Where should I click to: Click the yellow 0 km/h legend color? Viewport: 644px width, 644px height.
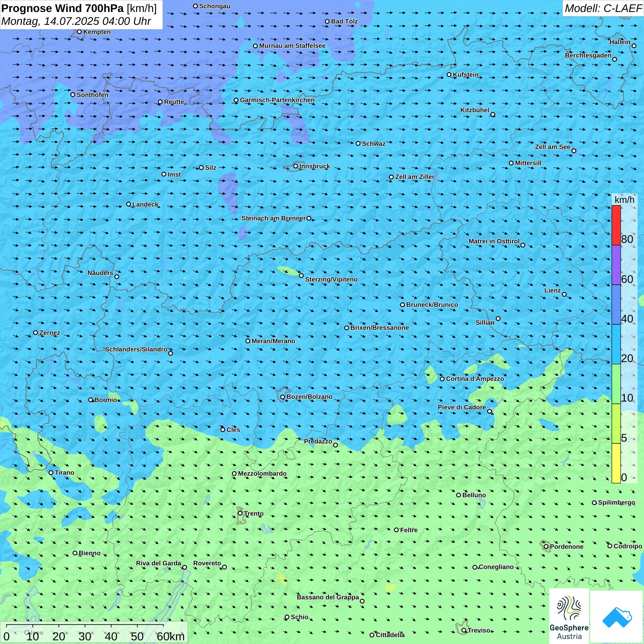(616, 463)
